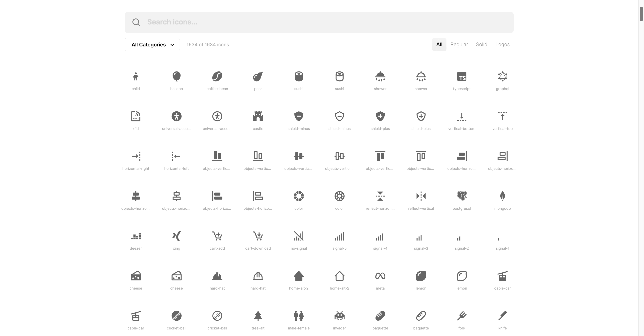The height and width of the screenshot is (336, 644).
Task: Click the cart-add shopping icon
Action: tap(217, 236)
